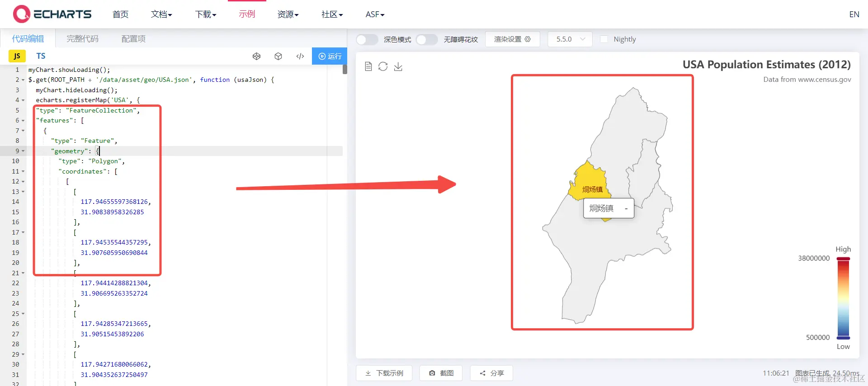Collapse code fold arrow on line 2
The width and height of the screenshot is (868, 386).
point(23,80)
